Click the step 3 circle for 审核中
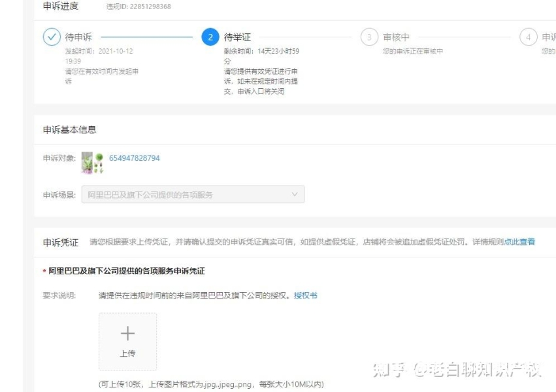Image resolution: width=556 pixels, height=392 pixels. (x=369, y=37)
